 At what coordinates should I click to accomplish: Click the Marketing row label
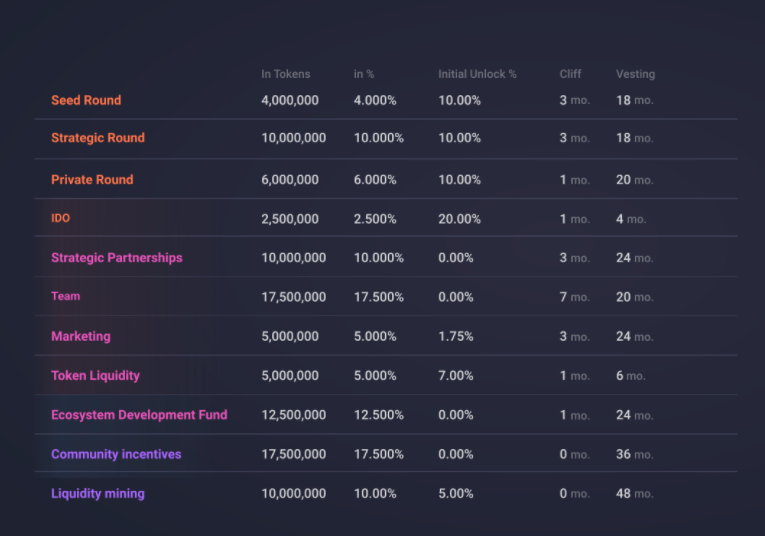point(81,337)
